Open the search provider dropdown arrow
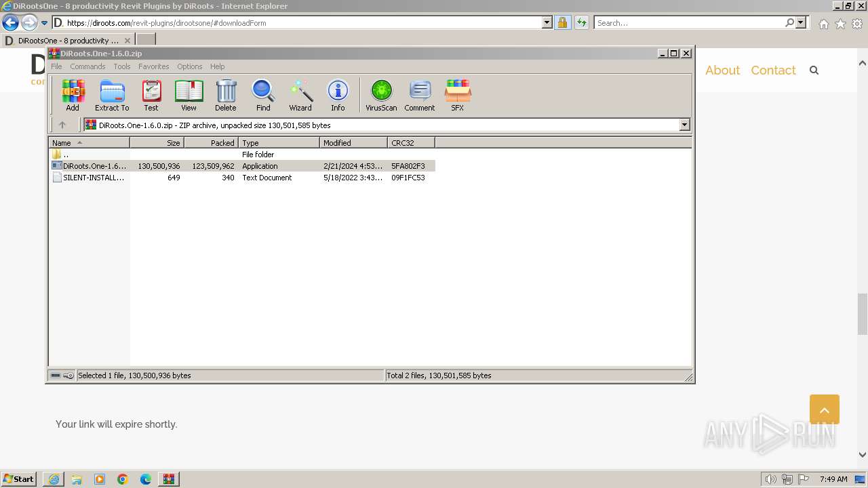Screen dimensions: 868x488 [801, 23]
